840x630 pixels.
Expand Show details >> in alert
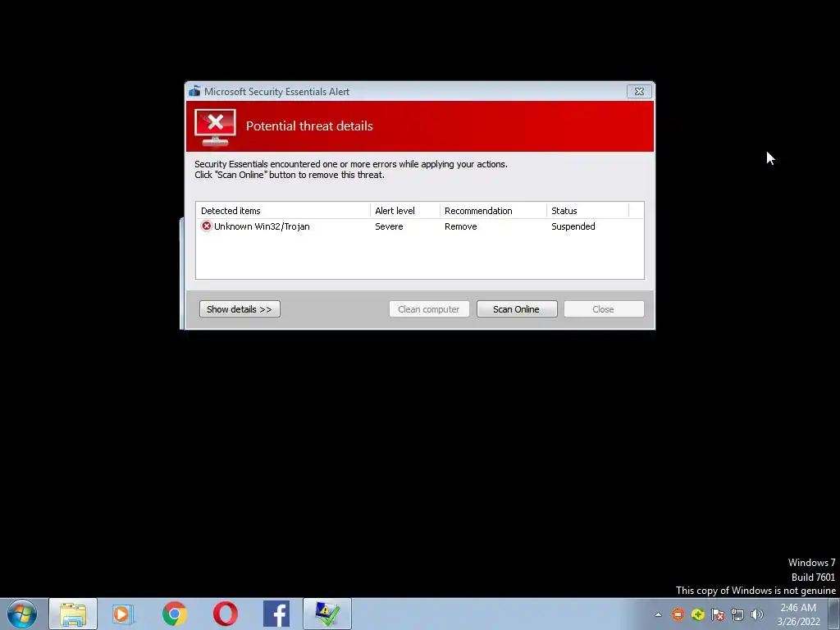click(x=240, y=309)
